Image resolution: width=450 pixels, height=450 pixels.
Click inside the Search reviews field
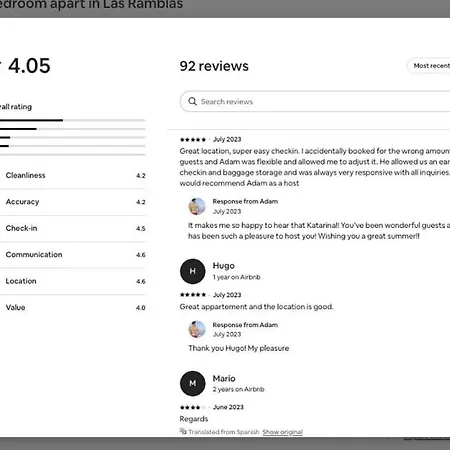click(x=315, y=101)
